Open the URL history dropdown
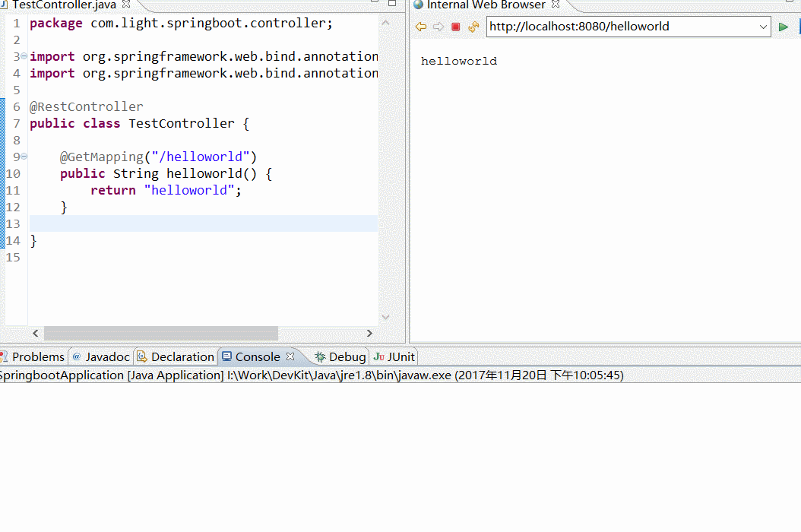This screenshot has height=532, width=801. click(765, 27)
